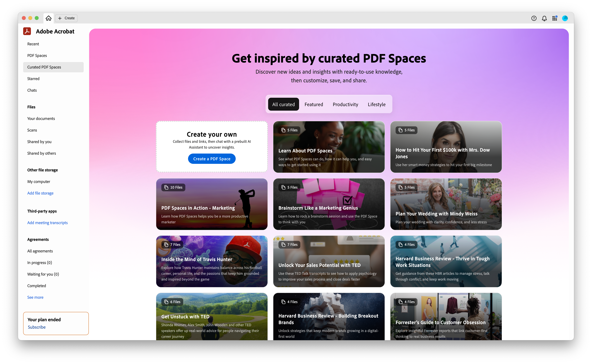Click the files icon on Mrs. Dow Jones card
Screen dimensions: 592x364
[x=401, y=130]
